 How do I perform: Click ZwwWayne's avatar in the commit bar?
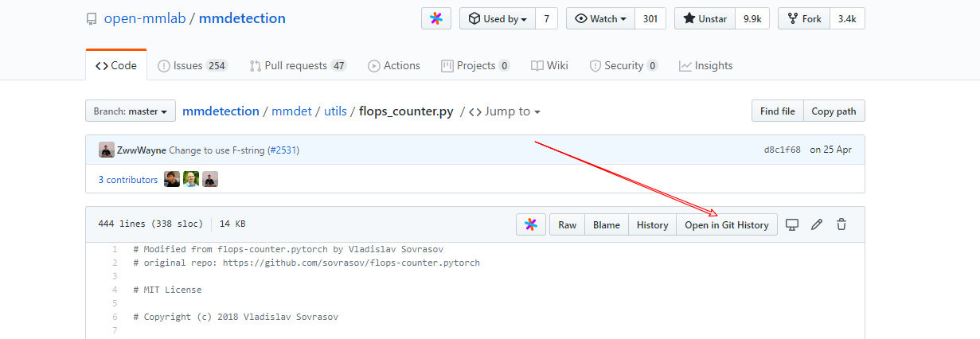point(106,150)
